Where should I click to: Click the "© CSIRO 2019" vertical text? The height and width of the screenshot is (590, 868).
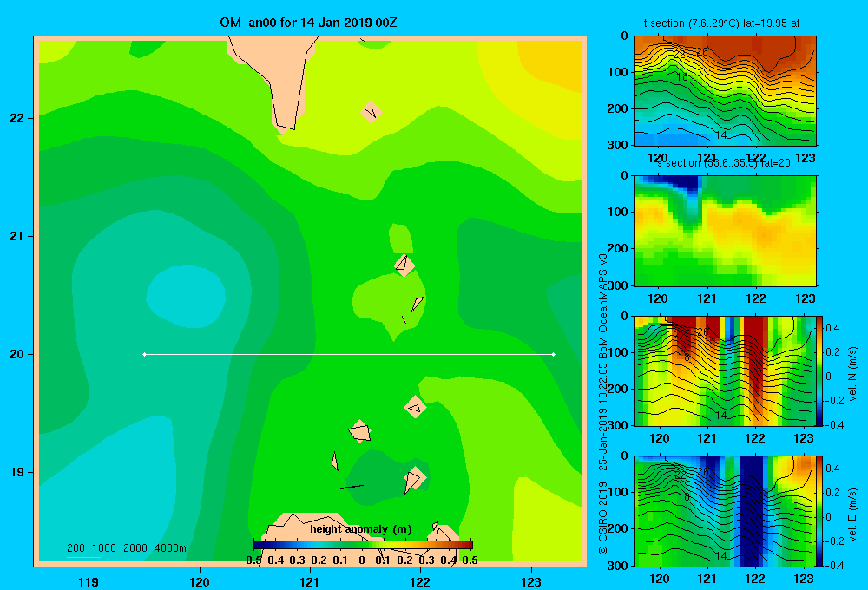(603, 518)
